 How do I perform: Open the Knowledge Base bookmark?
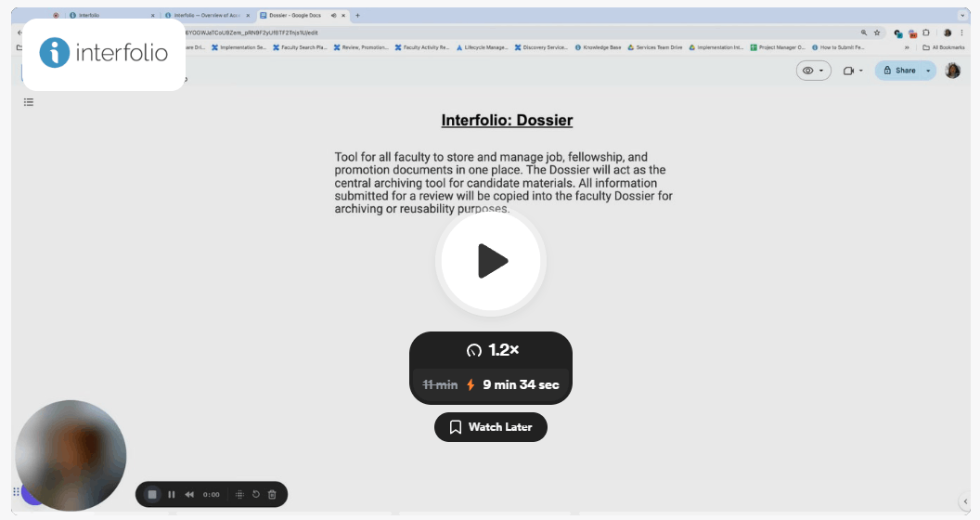599,47
